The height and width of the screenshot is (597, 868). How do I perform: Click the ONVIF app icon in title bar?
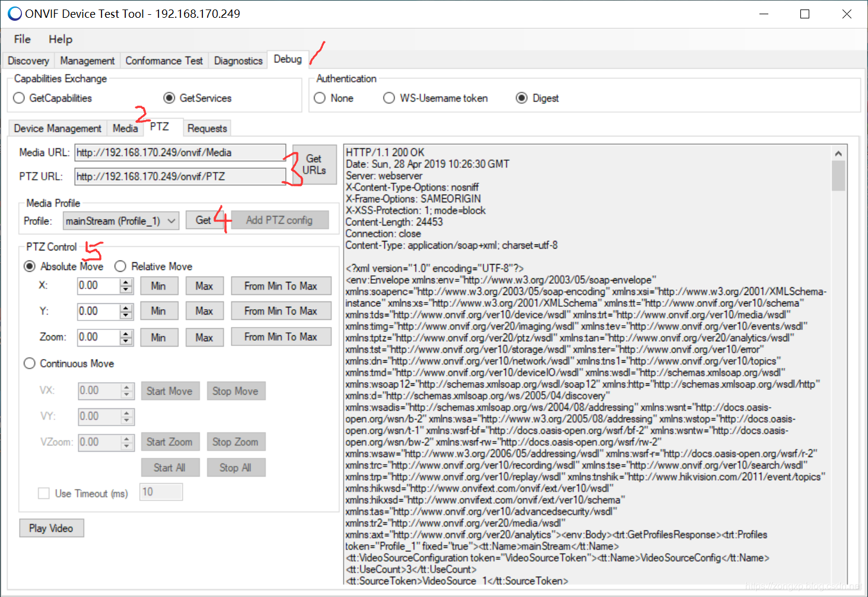14,14
